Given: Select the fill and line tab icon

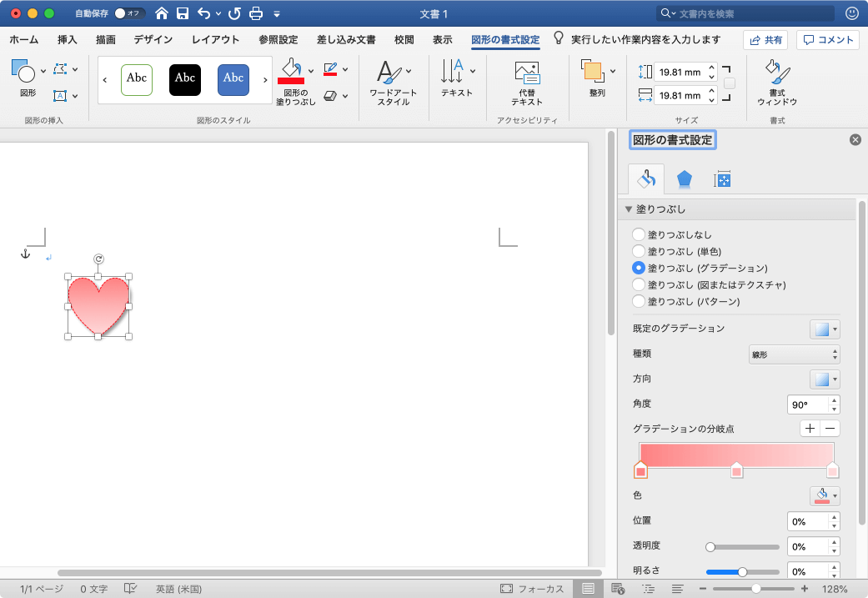Looking at the screenshot, I should click(x=646, y=178).
